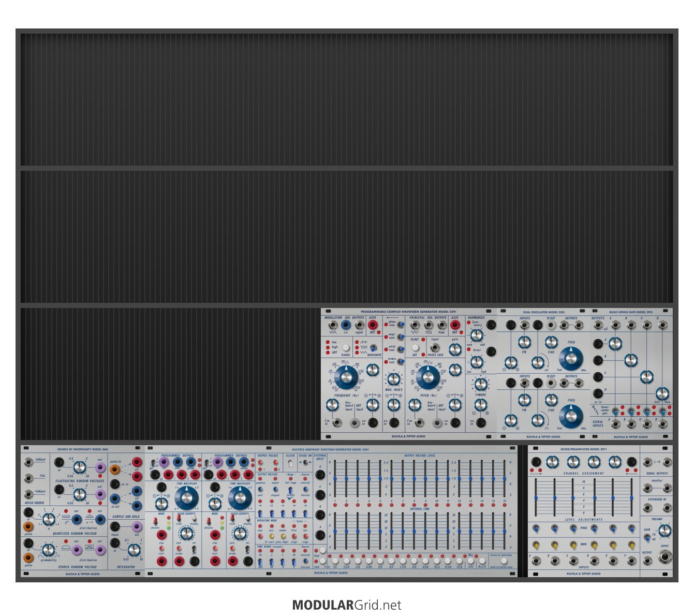Click the TIMBRE knob in the Harmonics section
694x616 pixels.
[x=481, y=384]
